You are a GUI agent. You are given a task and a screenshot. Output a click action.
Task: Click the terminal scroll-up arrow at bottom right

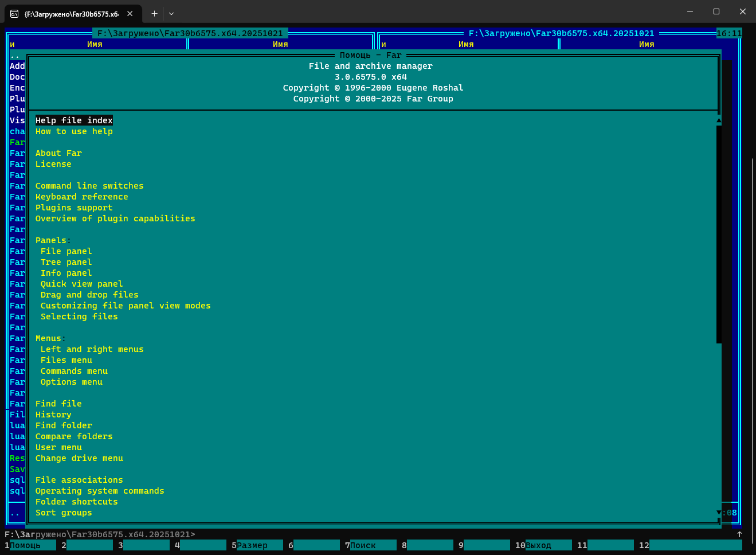point(739,534)
